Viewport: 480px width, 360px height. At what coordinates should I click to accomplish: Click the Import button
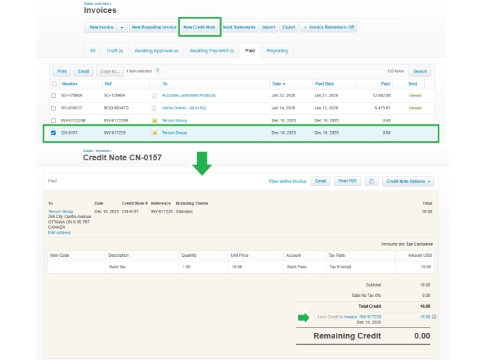(269, 27)
